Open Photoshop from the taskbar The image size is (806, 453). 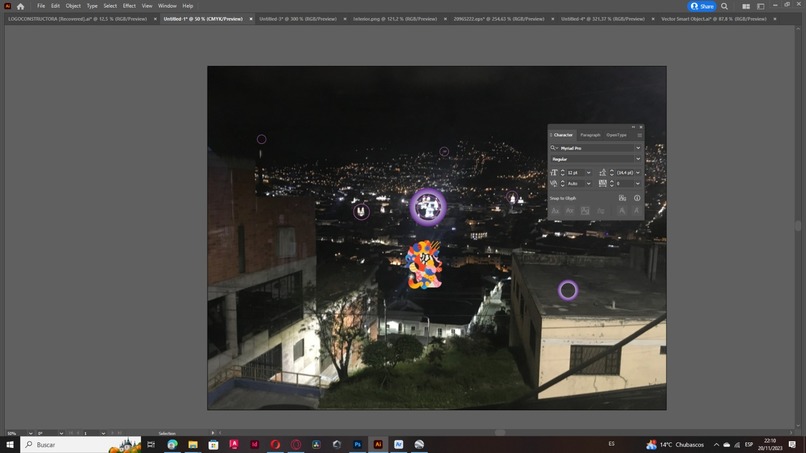[357, 444]
